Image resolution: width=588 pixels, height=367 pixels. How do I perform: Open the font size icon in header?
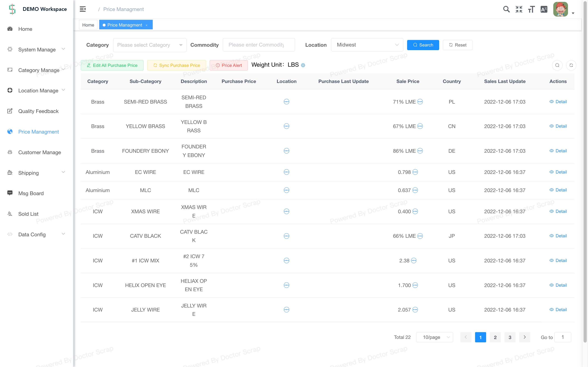pos(531,9)
